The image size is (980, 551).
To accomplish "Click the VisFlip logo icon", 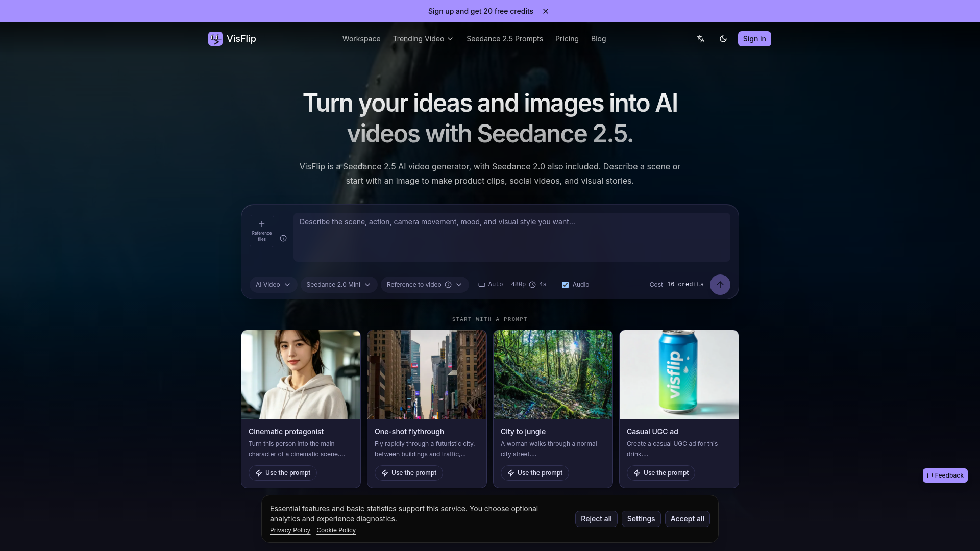I will click(215, 39).
